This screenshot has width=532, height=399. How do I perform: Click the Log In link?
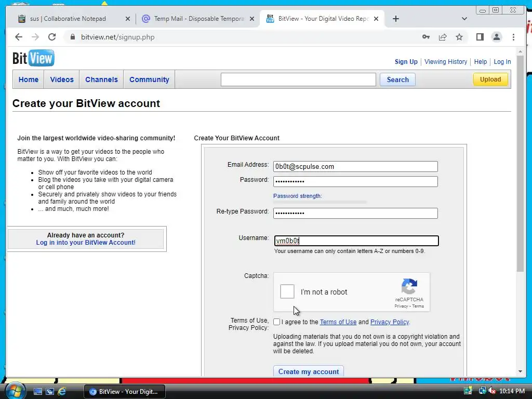point(502,62)
